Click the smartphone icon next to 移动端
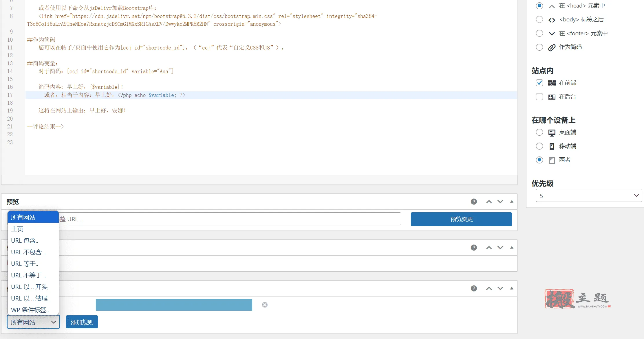The width and height of the screenshot is (644, 339). 552,147
